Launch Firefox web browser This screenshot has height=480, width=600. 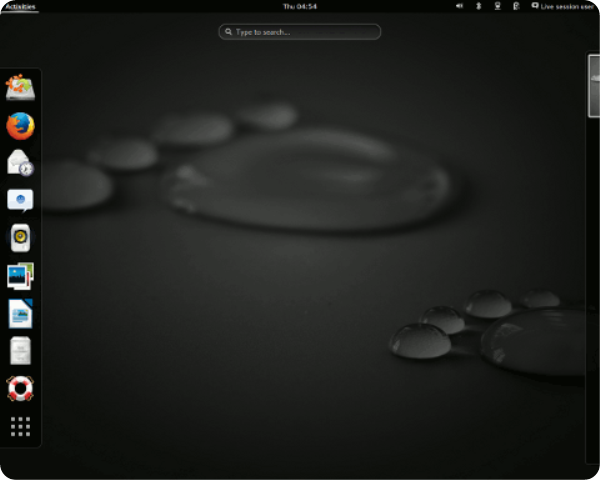20,126
